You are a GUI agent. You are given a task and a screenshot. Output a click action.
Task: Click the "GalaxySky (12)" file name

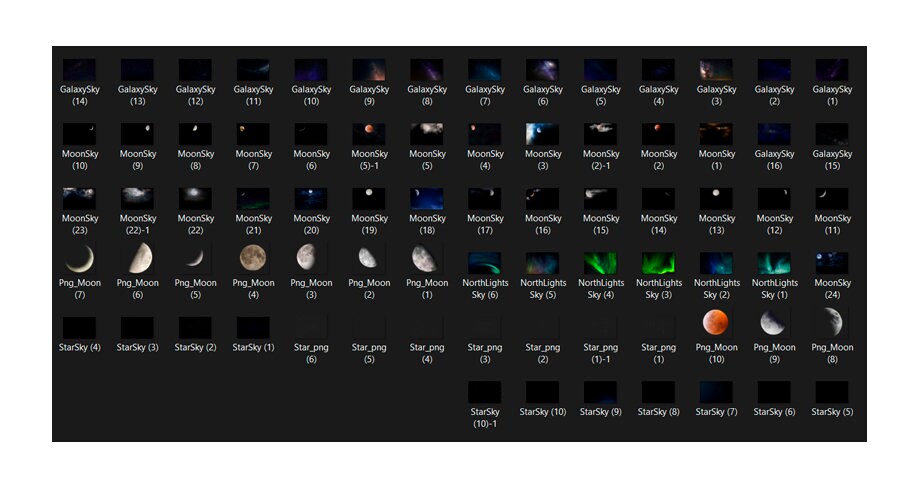[x=195, y=95]
